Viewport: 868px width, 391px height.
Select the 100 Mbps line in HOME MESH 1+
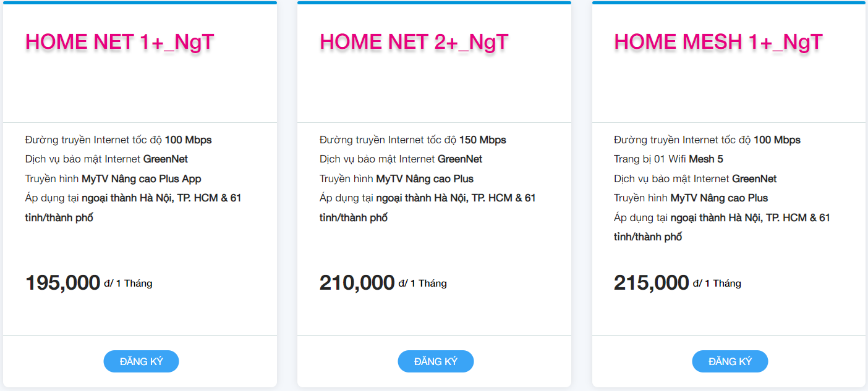pyautogui.click(x=707, y=140)
